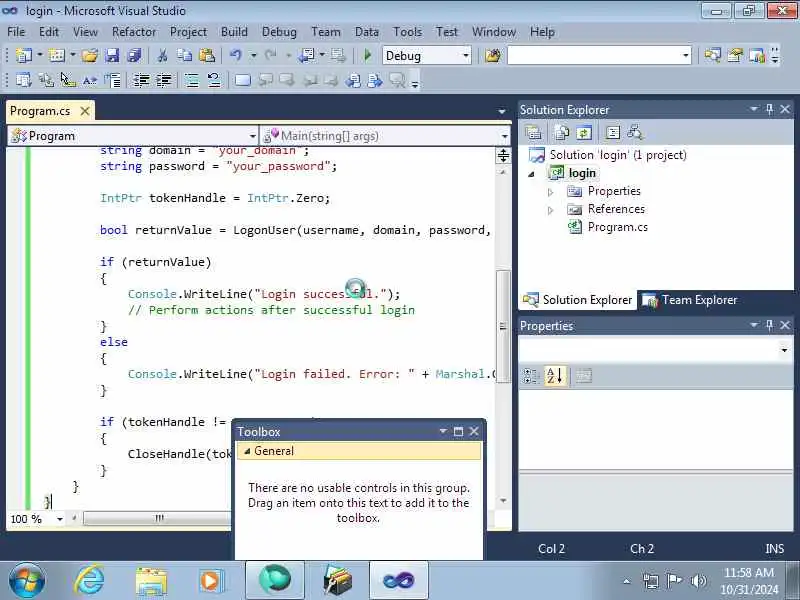Switch to the Team Explorer tab
The height and width of the screenshot is (600, 800).
pos(690,300)
